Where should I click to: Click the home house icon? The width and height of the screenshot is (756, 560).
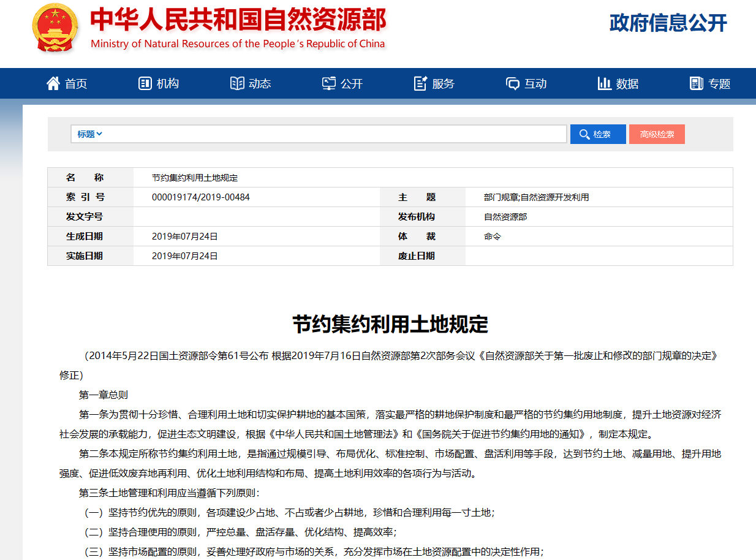coord(53,83)
